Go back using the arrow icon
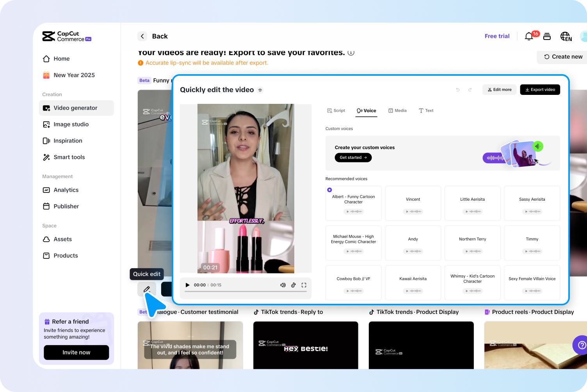The image size is (587, 392). pyautogui.click(x=142, y=36)
